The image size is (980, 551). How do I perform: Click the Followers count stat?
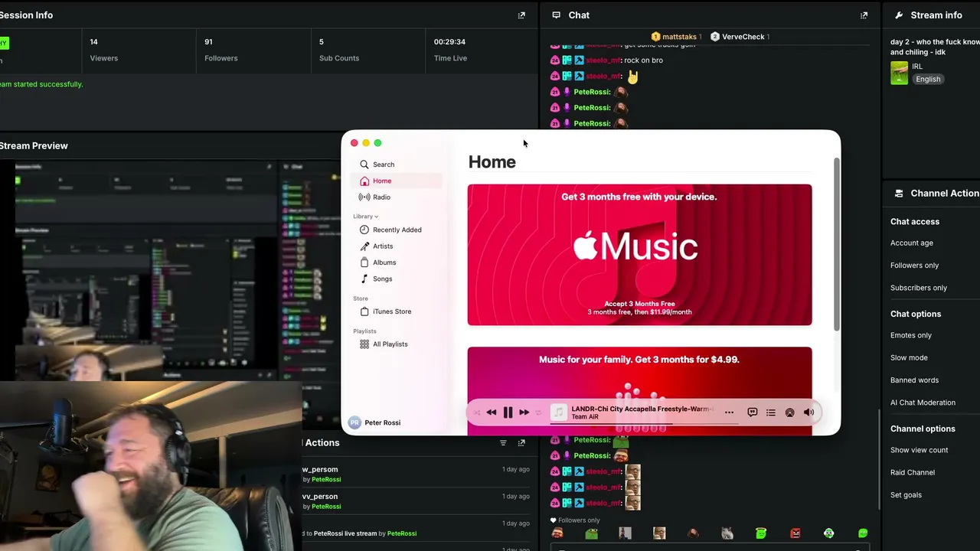[220, 50]
